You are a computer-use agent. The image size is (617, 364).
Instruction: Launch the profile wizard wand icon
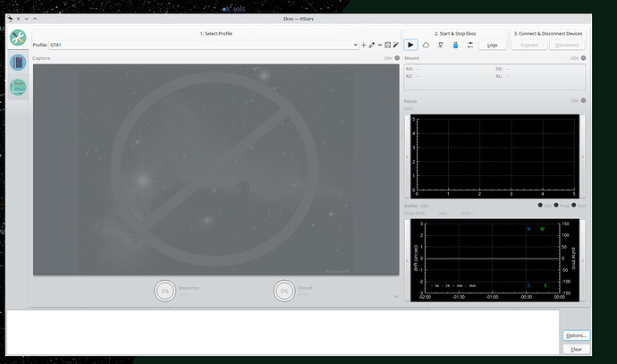click(x=396, y=45)
